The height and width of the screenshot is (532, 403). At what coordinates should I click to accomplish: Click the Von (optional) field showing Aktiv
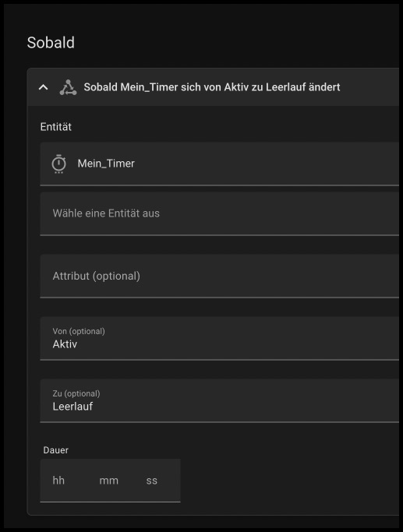click(219, 339)
